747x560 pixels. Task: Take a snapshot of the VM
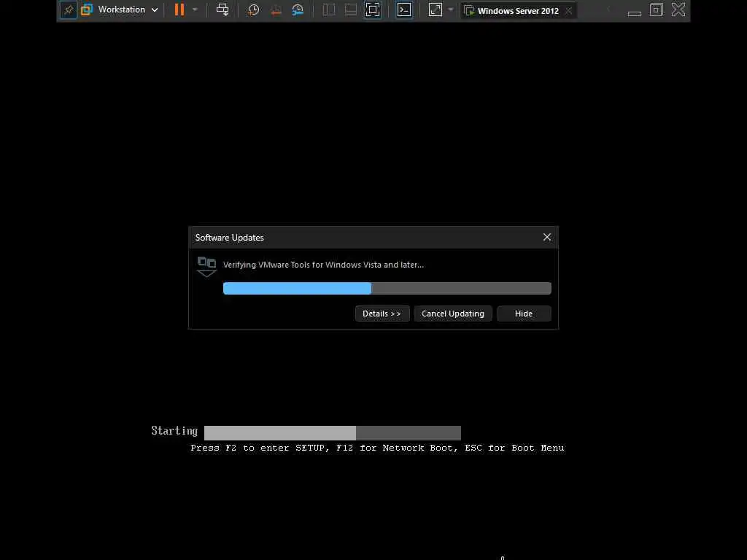tap(253, 9)
